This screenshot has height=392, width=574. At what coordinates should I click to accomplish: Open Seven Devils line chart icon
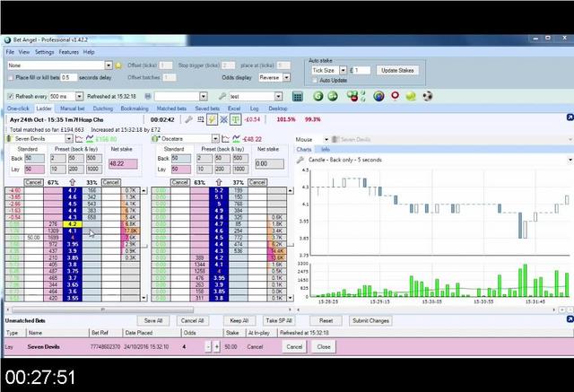tap(79, 139)
